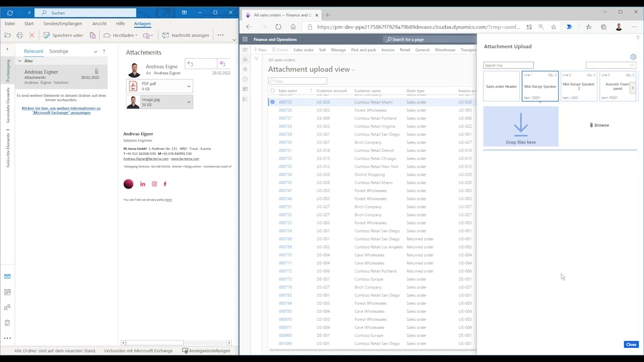Open the Dynamics Recent clock in sidebar

245,79
